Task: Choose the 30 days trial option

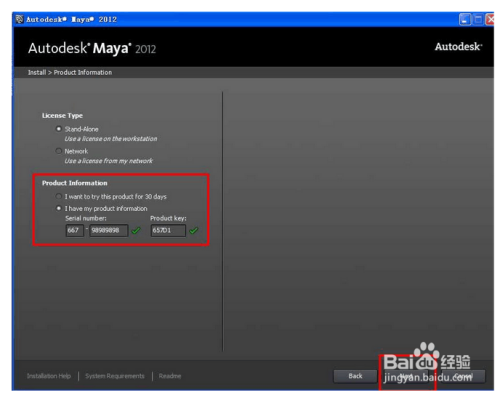Action: [x=59, y=196]
